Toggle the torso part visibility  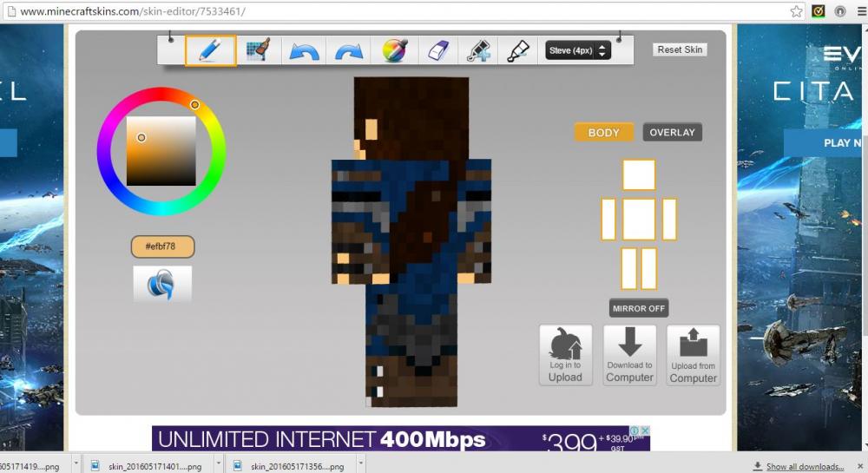(639, 219)
